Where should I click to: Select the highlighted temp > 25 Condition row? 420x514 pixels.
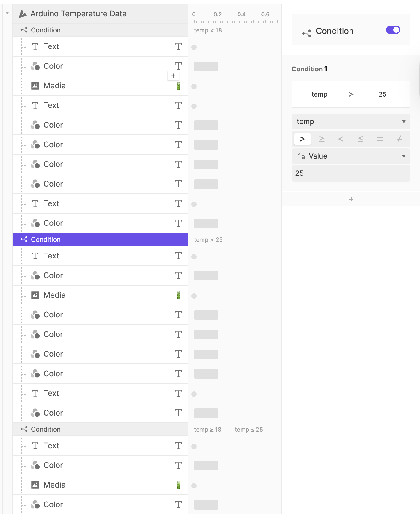tap(100, 239)
